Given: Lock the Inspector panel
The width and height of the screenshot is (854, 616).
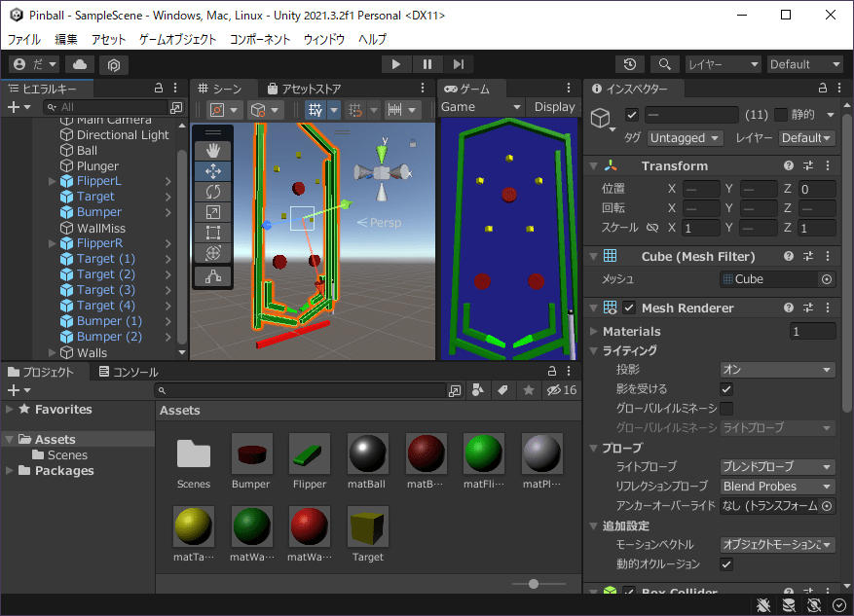Looking at the screenshot, I should (823, 88).
